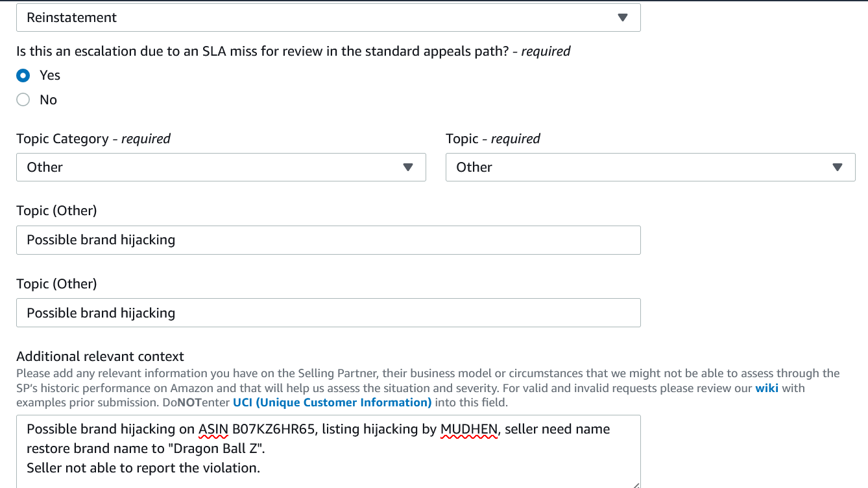This screenshot has height=488, width=868.
Task: Click the Additional relevant context label
Action: tap(100, 356)
